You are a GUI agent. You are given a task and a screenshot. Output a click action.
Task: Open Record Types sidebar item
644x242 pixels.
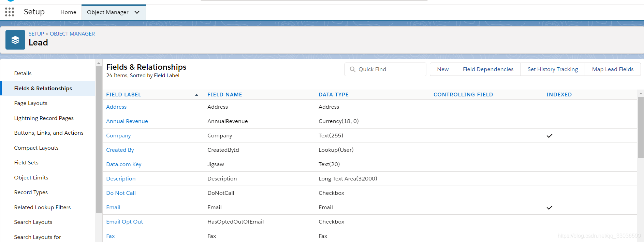(31, 192)
